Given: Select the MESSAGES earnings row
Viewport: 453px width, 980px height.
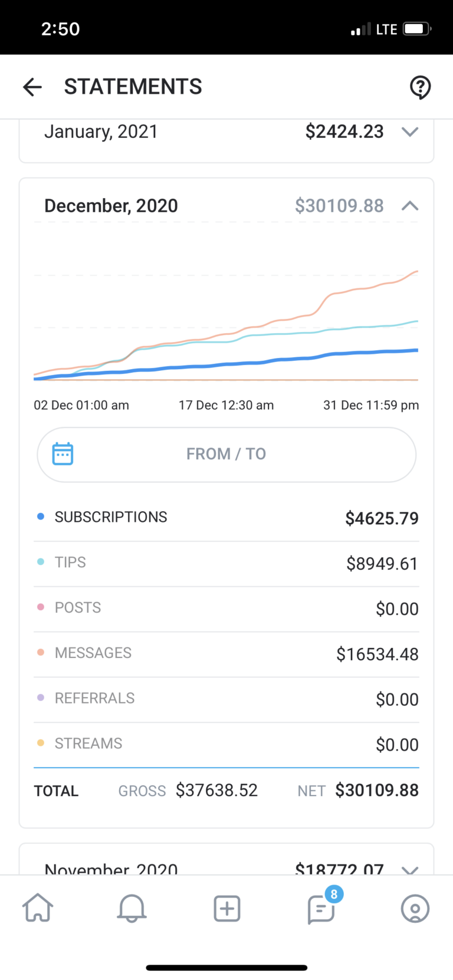Looking at the screenshot, I should point(226,653).
